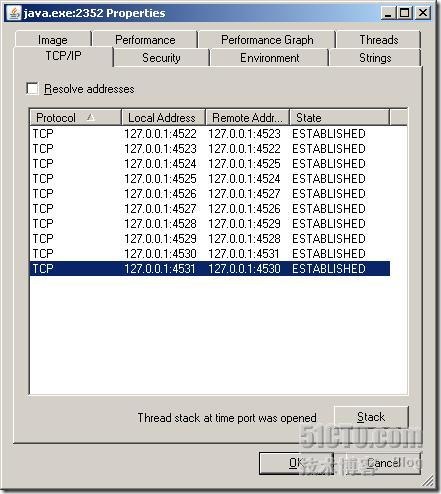
Task: Switch to the Threads tab
Action: click(x=378, y=40)
